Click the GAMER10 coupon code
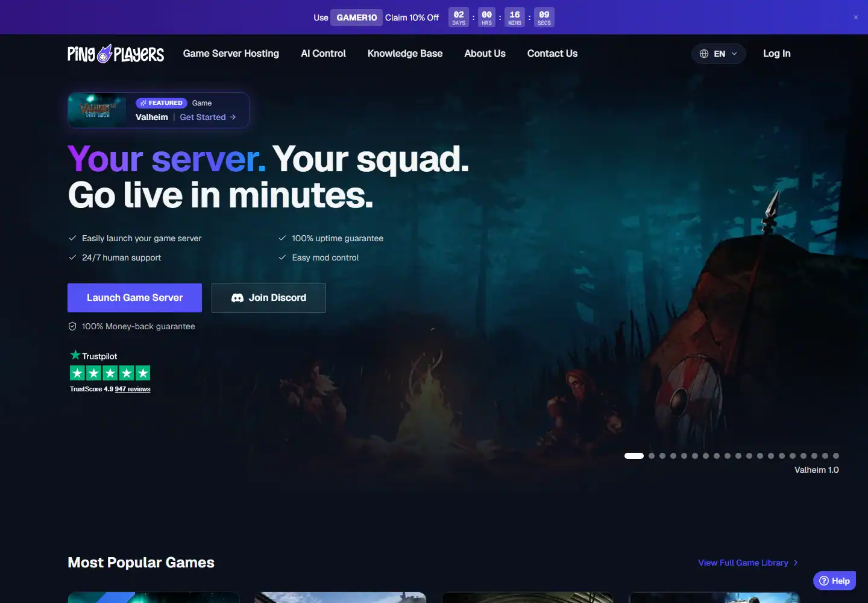This screenshot has height=603, width=868. coord(356,17)
